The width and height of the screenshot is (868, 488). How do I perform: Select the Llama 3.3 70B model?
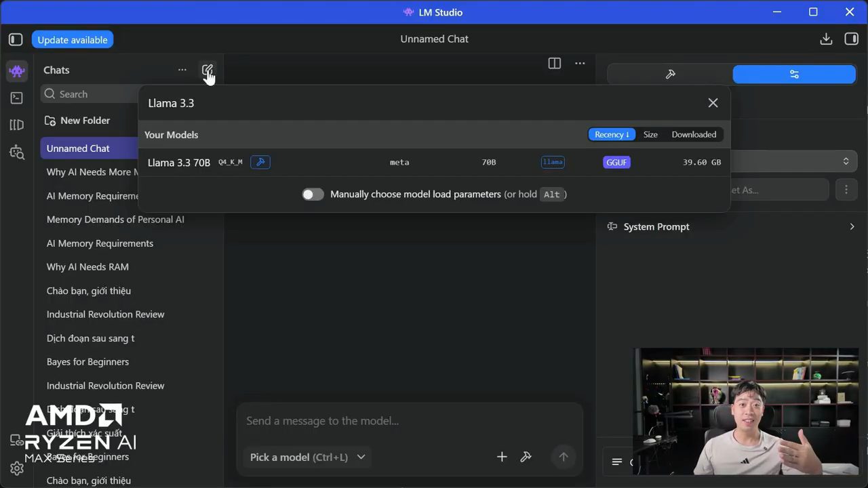[434, 162]
